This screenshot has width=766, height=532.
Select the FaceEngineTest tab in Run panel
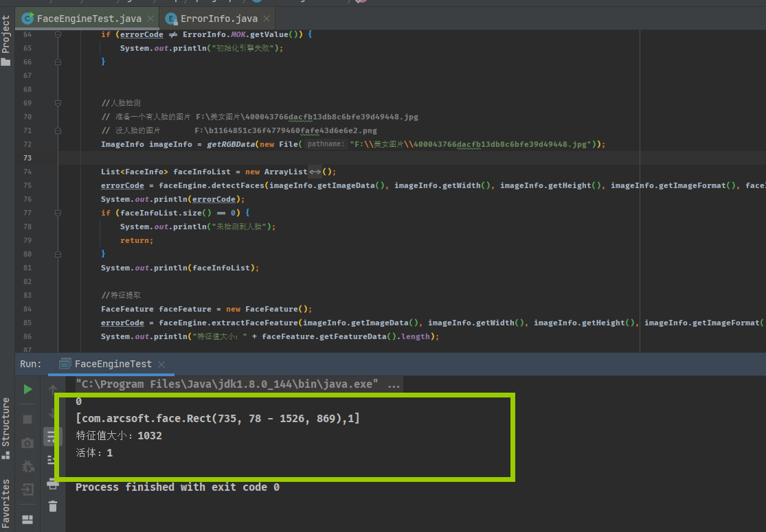(113, 364)
